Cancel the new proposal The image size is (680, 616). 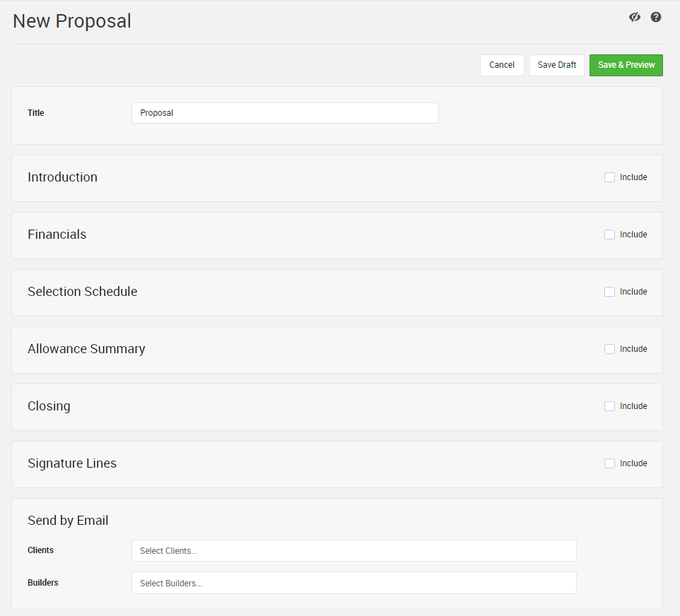502,65
